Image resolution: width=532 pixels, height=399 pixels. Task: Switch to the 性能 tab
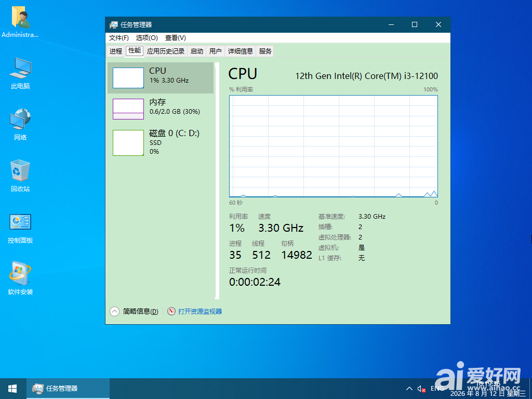tap(135, 50)
